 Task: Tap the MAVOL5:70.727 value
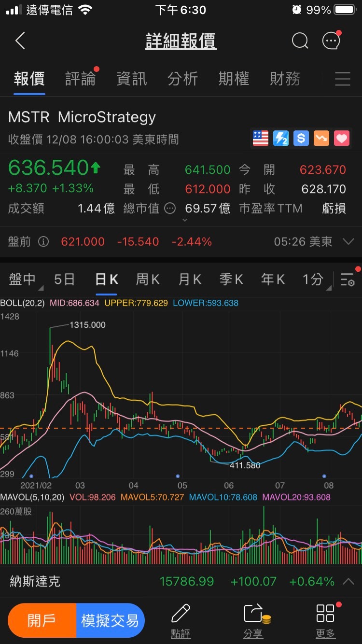tap(152, 497)
